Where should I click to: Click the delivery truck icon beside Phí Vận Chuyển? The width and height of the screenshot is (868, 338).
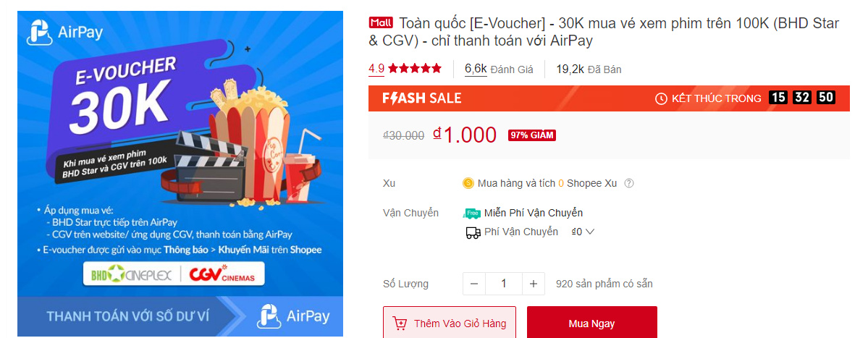(472, 233)
